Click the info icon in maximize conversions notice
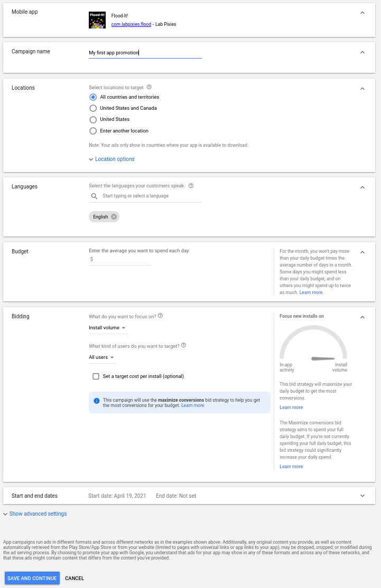Image resolution: width=381 pixels, height=588 pixels. point(97,401)
